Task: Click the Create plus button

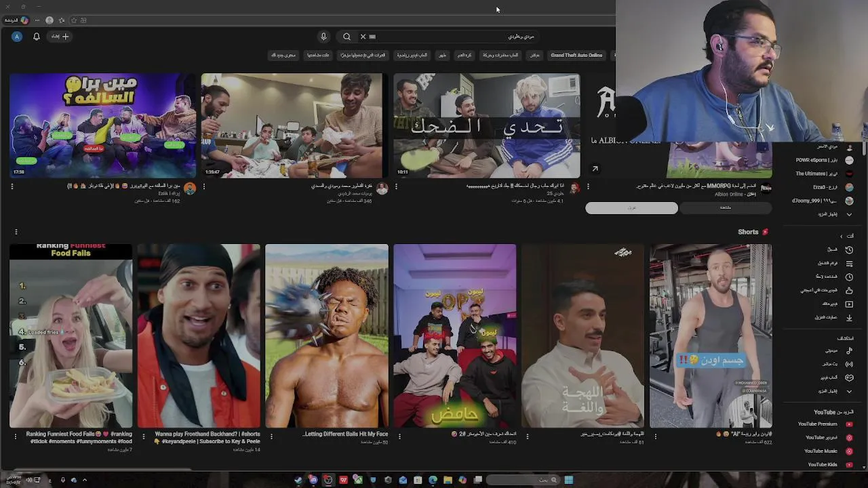Action: 61,37
